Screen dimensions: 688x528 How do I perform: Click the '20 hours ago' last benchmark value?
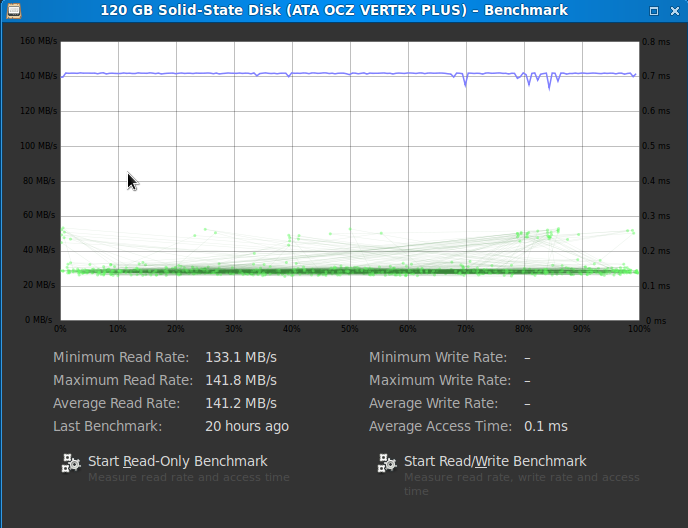pos(247,426)
